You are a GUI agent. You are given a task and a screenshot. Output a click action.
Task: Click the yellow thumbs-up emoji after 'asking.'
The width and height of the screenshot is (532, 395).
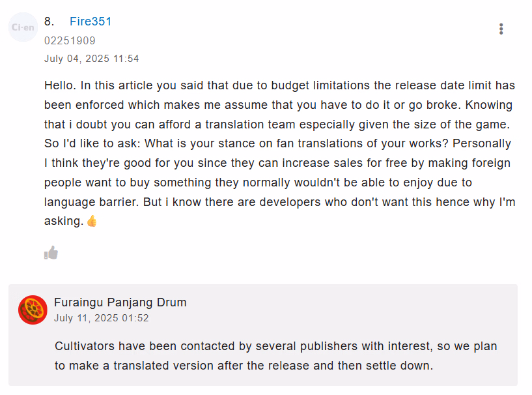click(92, 221)
